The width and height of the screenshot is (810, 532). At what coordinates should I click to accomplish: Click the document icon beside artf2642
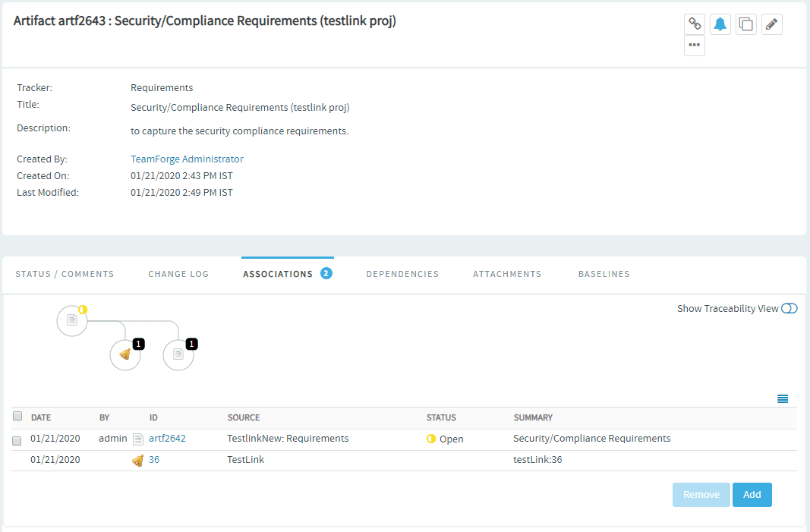pos(138,439)
